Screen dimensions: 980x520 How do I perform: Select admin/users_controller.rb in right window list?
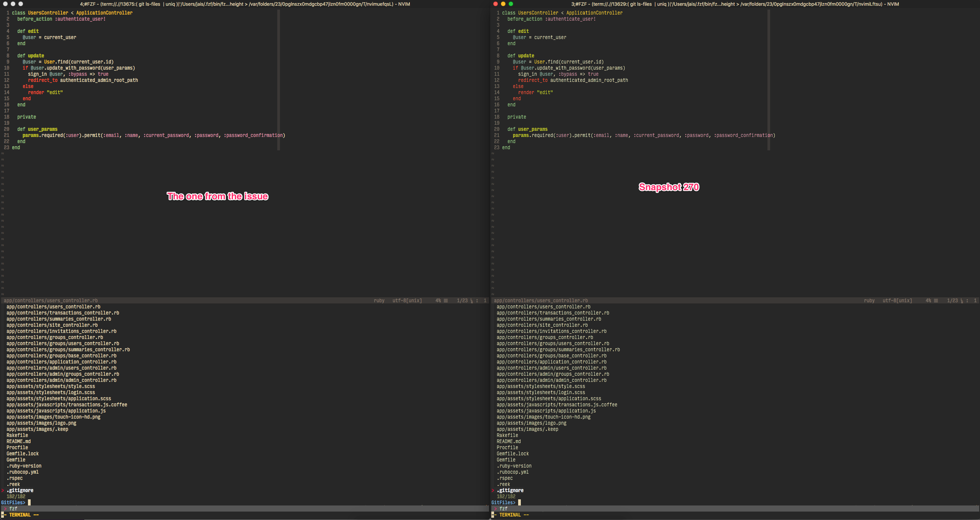click(x=551, y=368)
